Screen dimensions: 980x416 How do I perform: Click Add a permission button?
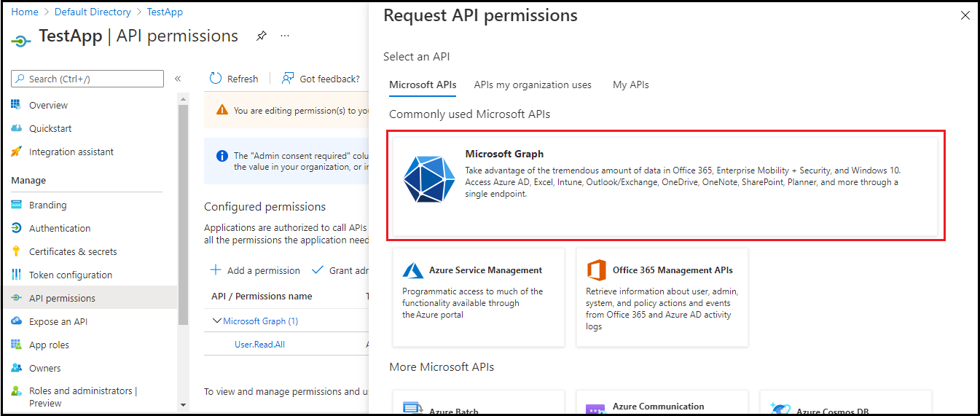click(255, 270)
